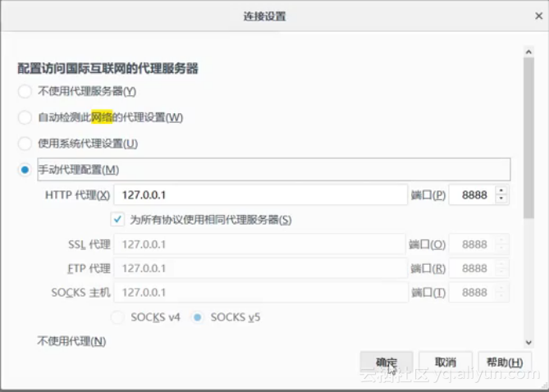The width and height of the screenshot is (549, 392).
Task: Toggle "为所有协议使用相同代理服务器(S)" checkbox
Action: (x=117, y=220)
